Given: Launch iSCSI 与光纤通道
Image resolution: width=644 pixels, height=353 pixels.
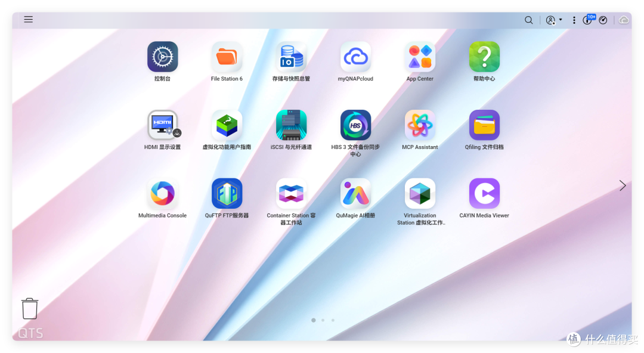Looking at the screenshot, I should click(x=291, y=125).
